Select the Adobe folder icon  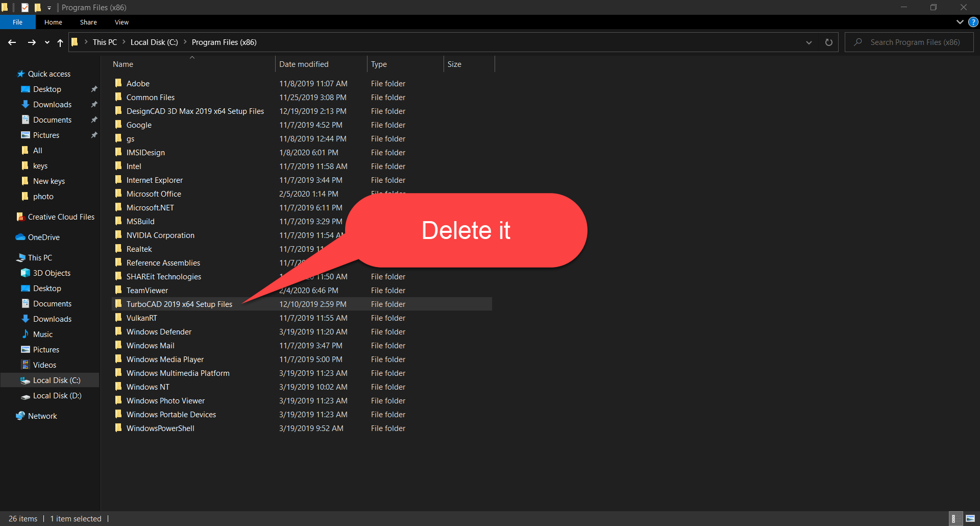point(118,83)
